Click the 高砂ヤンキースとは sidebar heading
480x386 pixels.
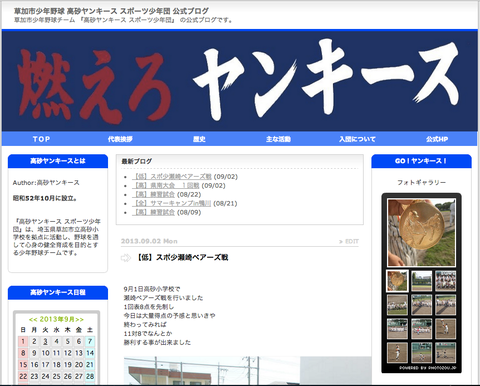pyautogui.click(x=58, y=161)
